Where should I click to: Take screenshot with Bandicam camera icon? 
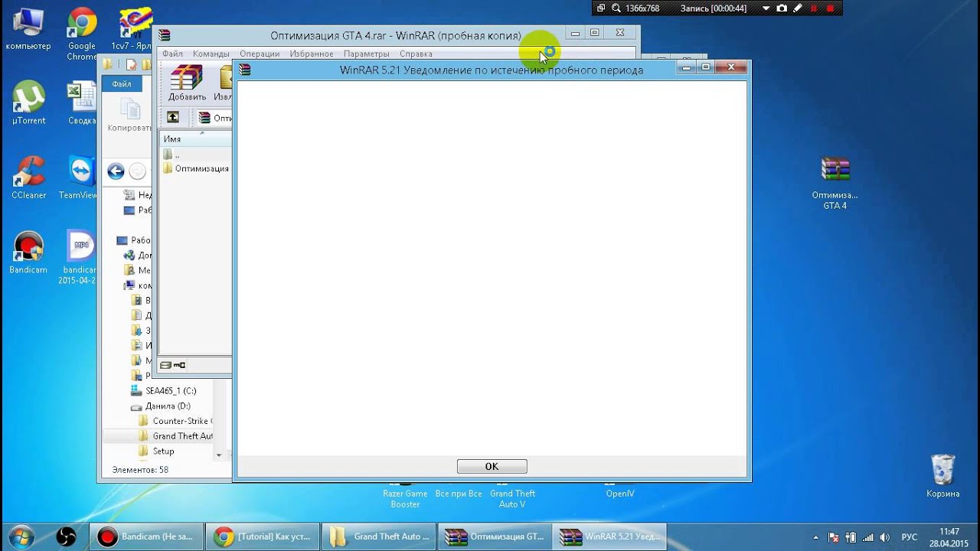coord(782,8)
